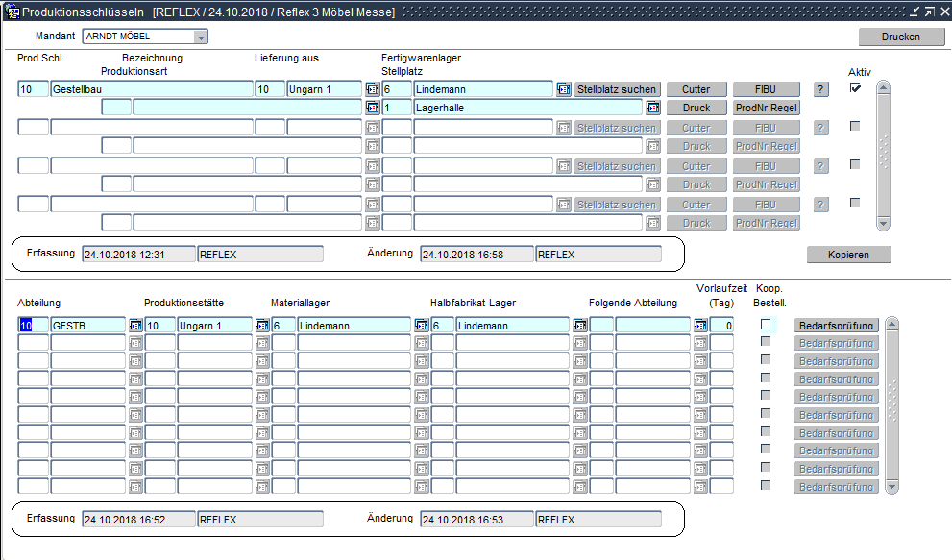Select the Gestellbau Bezeichnung field
Image resolution: width=952 pixels, height=560 pixels.
[151, 89]
